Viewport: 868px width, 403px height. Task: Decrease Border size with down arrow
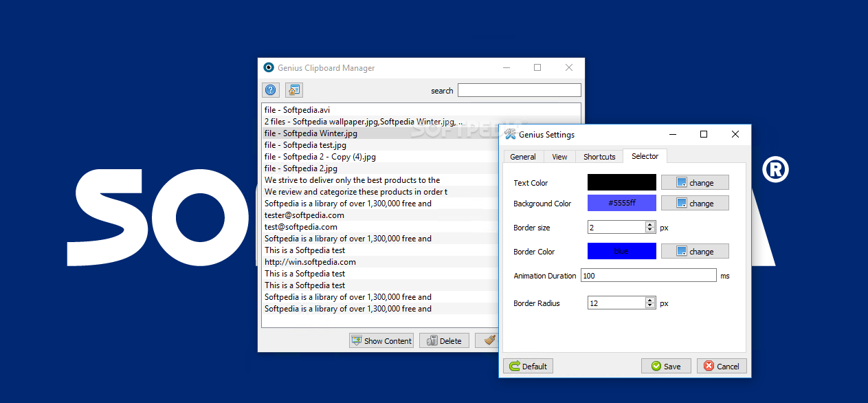tap(650, 230)
